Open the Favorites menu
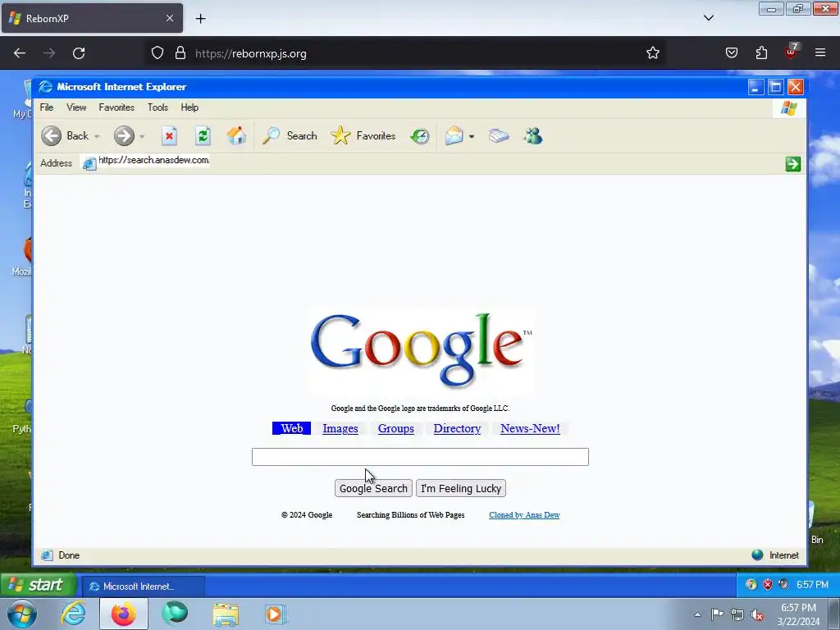840x630 pixels. point(116,107)
